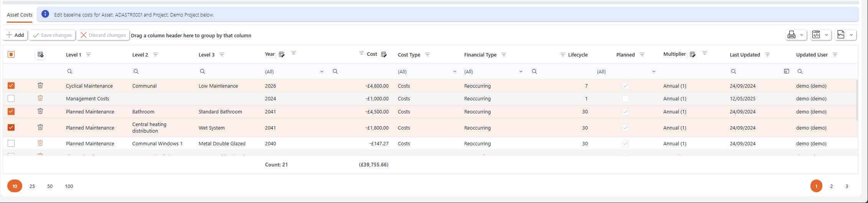
Task: Go to page 2 of results
Action: (x=831, y=186)
